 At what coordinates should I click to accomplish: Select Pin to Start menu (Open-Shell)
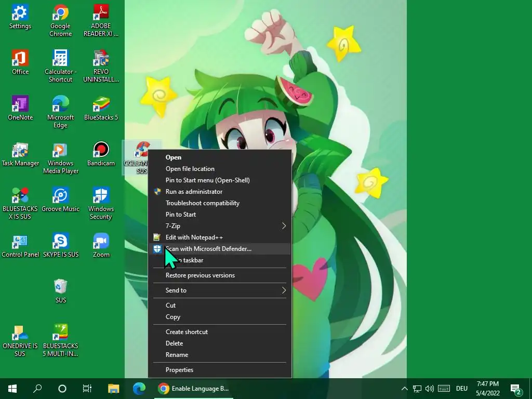[x=220, y=180]
